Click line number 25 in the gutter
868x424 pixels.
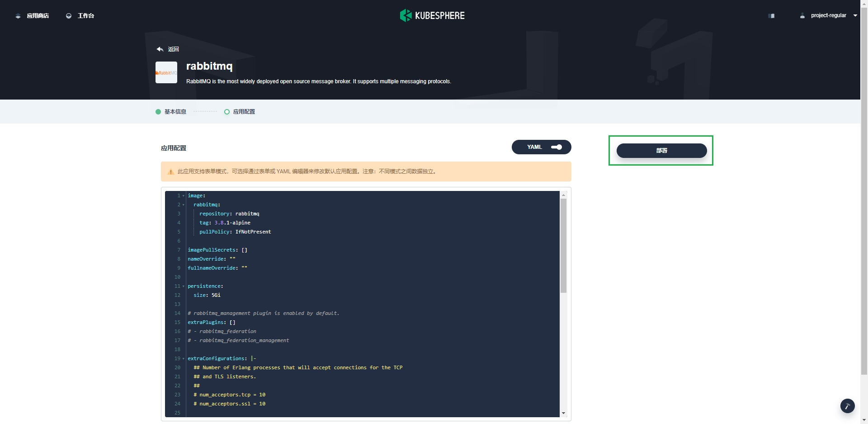(177, 413)
